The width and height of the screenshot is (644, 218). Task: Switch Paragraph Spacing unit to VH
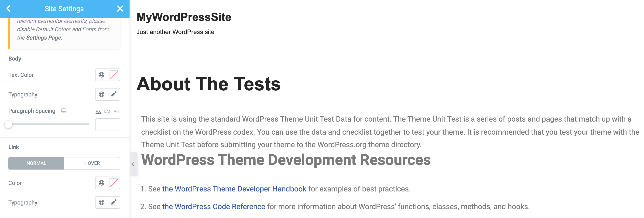[x=116, y=111]
